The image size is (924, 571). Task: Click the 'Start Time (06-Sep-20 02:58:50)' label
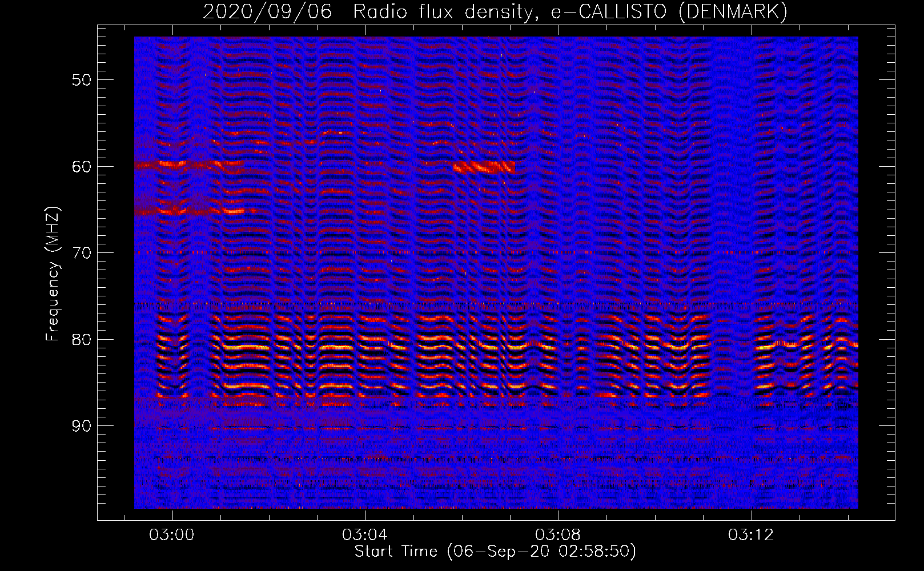point(495,551)
